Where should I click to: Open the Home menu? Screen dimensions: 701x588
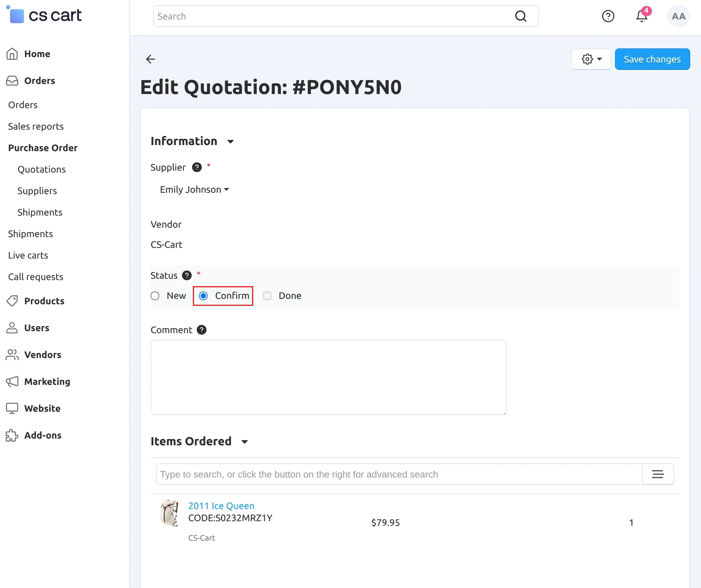pos(37,54)
